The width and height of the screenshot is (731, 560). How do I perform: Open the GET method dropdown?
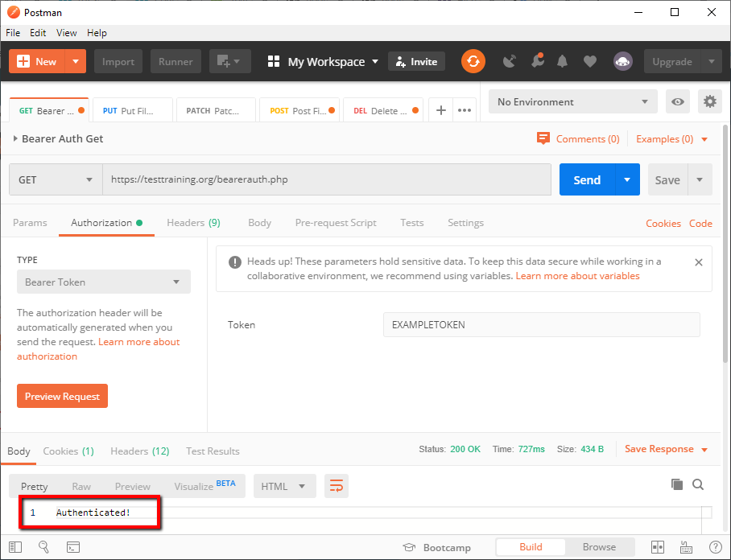click(x=56, y=180)
